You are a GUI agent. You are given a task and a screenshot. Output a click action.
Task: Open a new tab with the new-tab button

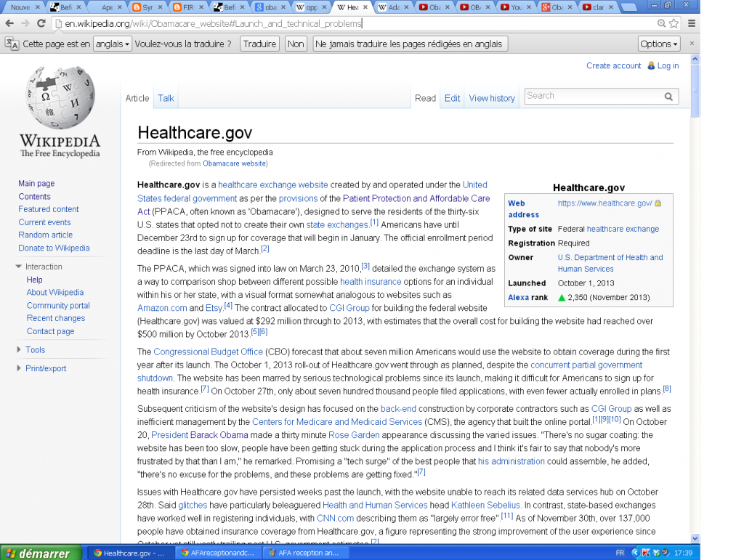click(629, 7)
